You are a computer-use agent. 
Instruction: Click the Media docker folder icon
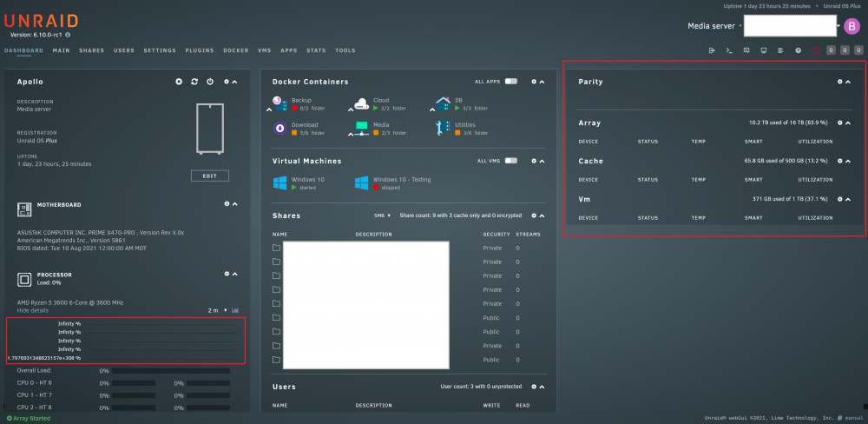point(361,129)
